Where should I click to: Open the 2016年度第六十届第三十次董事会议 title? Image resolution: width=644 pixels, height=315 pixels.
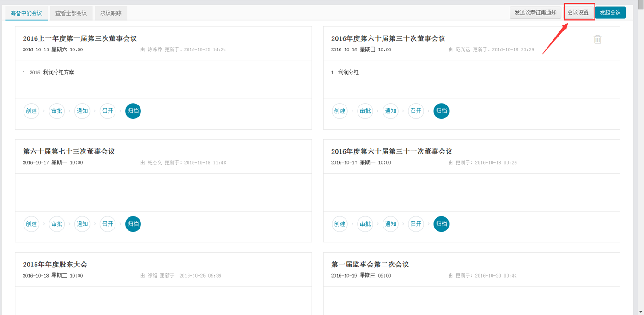[388, 38]
